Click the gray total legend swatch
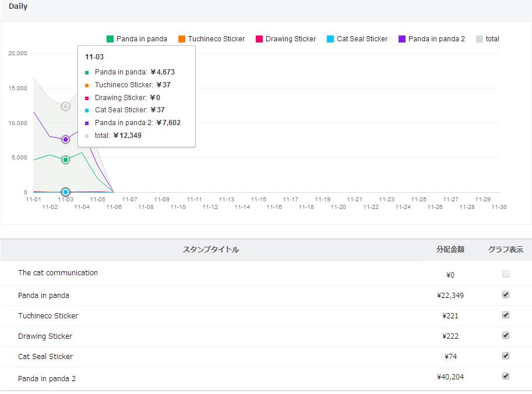 pos(479,39)
